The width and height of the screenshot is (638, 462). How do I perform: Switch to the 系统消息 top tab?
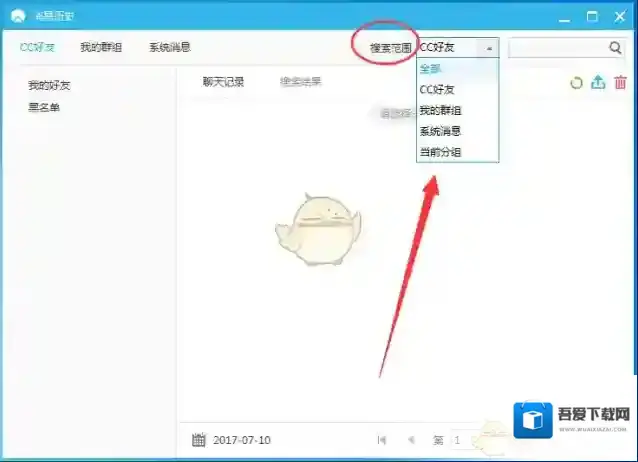[170, 47]
